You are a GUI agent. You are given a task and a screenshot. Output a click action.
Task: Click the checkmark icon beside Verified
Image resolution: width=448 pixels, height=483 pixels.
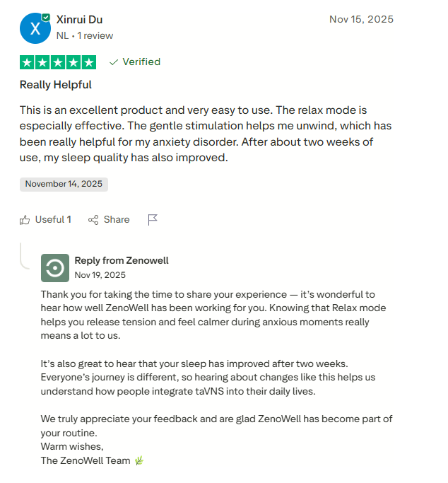point(113,62)
